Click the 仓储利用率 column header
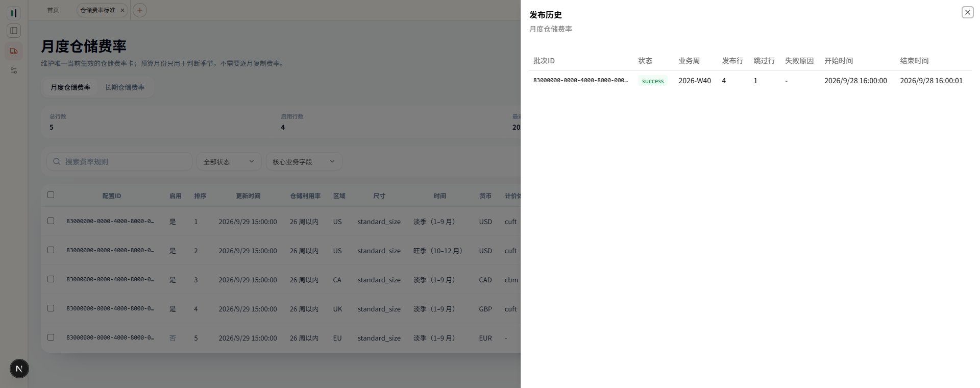 point(305,196)
